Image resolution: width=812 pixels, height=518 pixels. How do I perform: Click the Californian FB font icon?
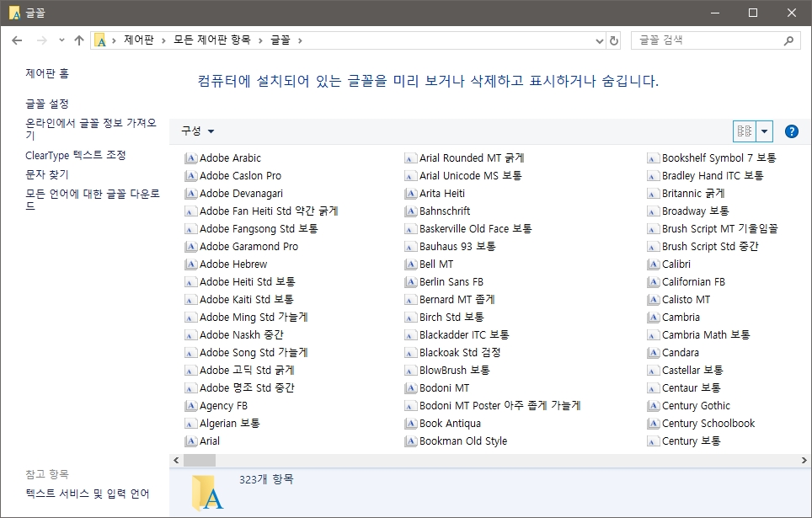[654, 282]
